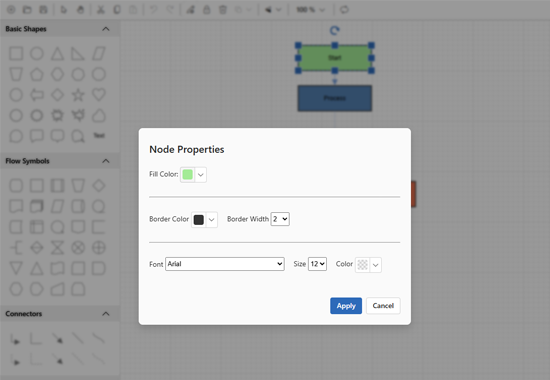Click the Copy toolbar icon
Viewport: 550px width, 380px height.
point(117,10)
